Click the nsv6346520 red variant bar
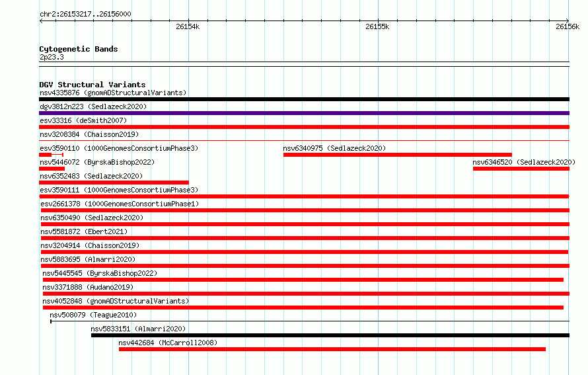This screenshot has height=375, width=588. pos(521,169)
